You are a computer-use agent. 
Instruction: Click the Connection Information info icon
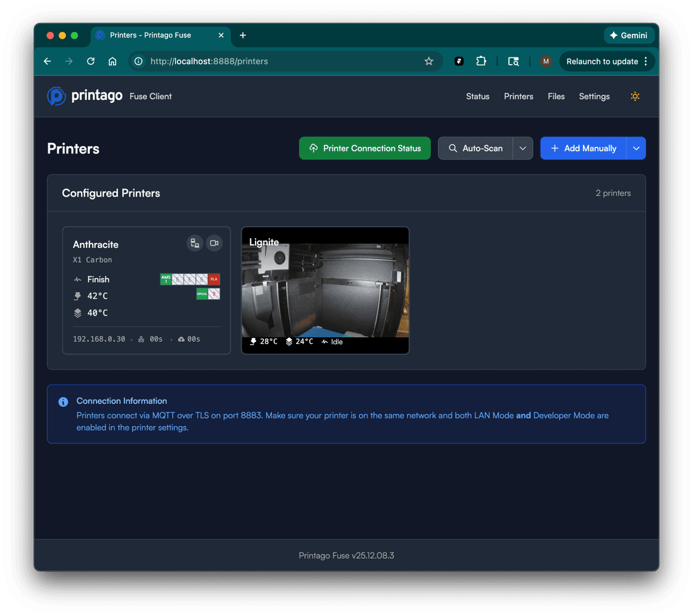[63, 401]
